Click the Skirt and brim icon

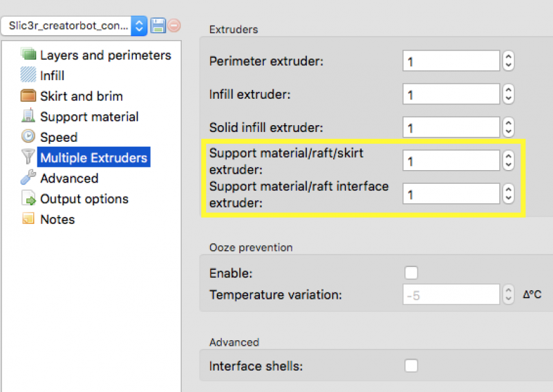28,96
